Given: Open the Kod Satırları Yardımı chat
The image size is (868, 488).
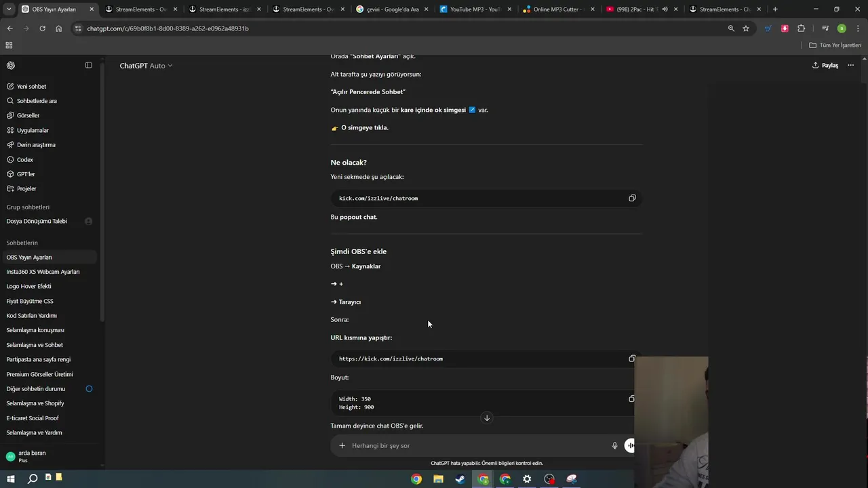Looking at the screenshot, I should click(x=51, y=315).
